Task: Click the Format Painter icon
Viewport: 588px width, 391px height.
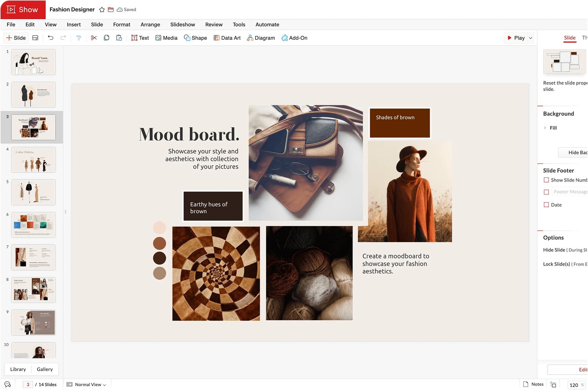Action: pos(79,38)
